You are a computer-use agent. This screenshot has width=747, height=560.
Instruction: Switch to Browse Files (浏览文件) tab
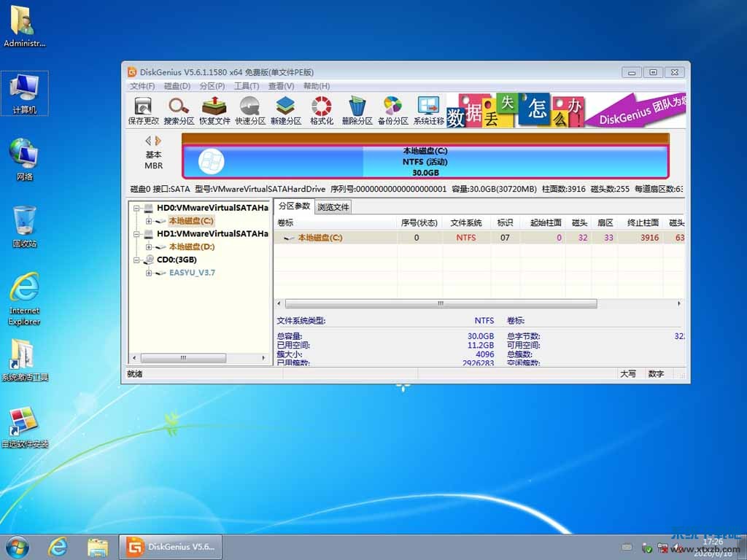point(333,207)
